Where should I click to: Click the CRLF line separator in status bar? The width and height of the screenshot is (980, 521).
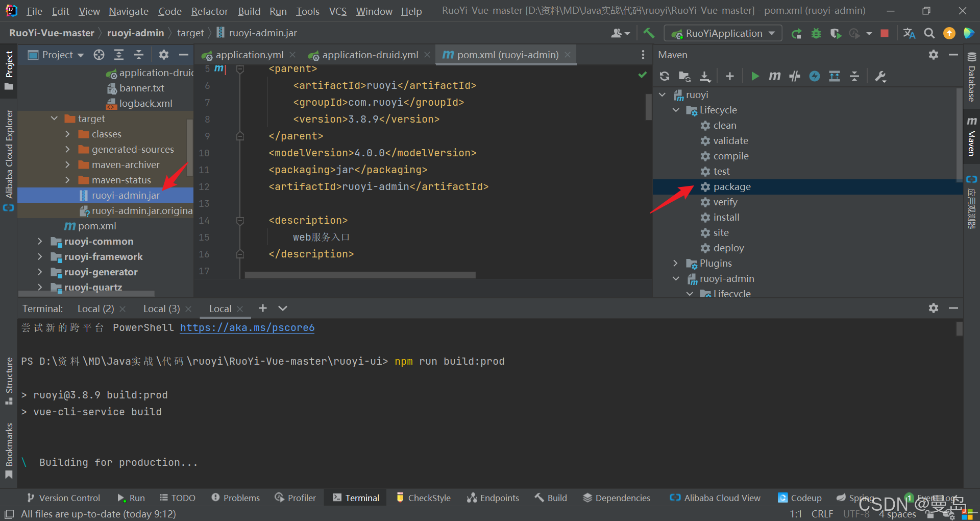pyautogui.click(x=822, y=514)
